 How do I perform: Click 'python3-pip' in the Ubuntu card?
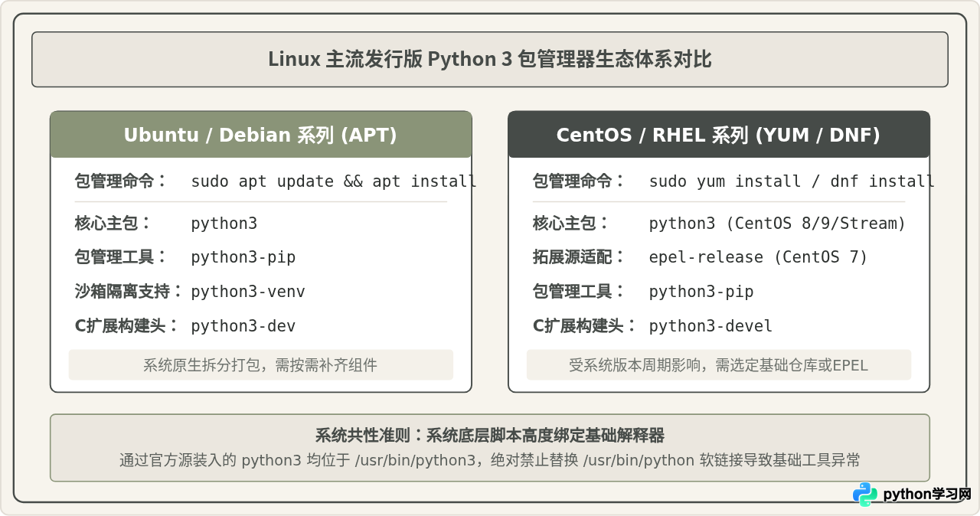coord(243,257)
